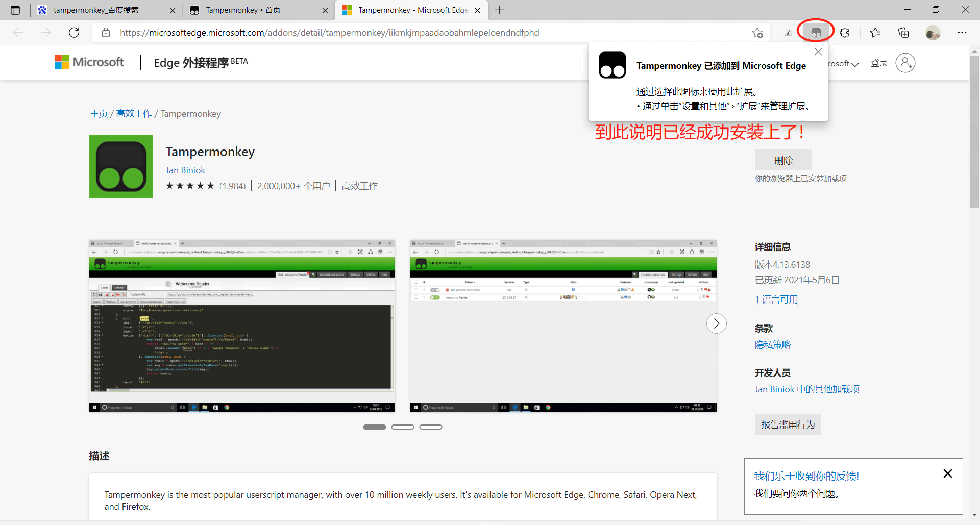The image size is (980, 525).
Task: View site lock information icon
Action: (x=106, y=33)
